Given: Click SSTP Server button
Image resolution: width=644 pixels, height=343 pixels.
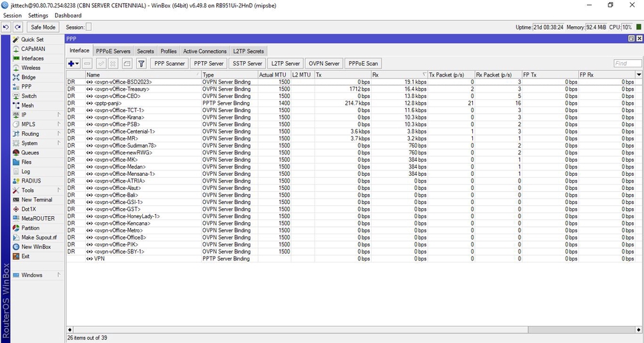Looking at the screenshot, I should (x=248, y=64).
